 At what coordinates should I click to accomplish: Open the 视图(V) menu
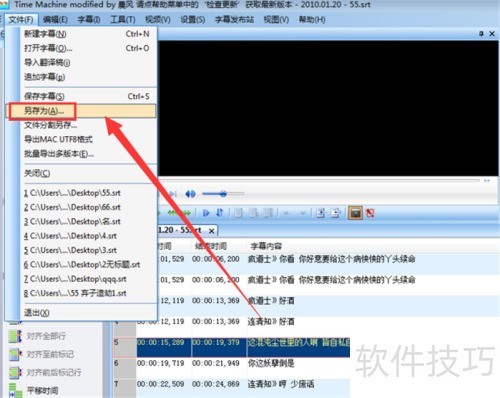point(276,19)
